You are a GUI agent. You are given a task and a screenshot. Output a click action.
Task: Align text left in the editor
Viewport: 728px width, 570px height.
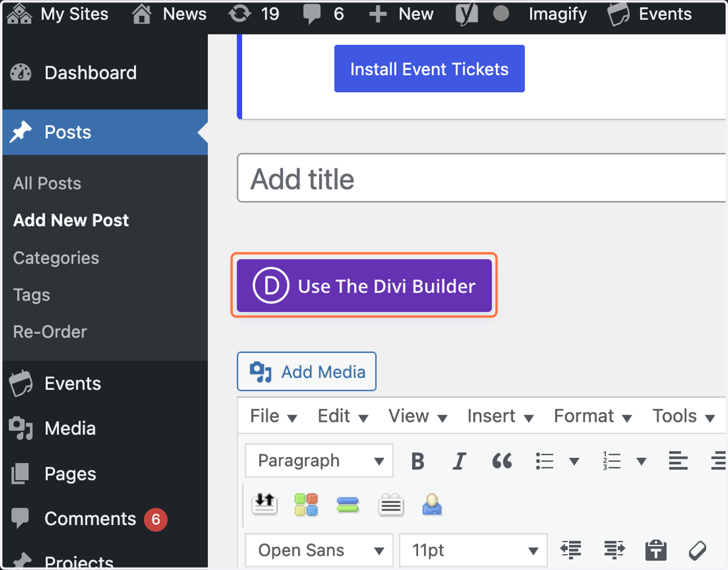(x=678, y=461)
